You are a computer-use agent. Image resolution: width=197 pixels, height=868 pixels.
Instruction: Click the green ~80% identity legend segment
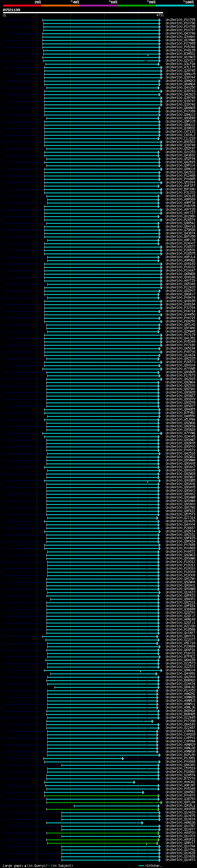(x=136, y=6)
